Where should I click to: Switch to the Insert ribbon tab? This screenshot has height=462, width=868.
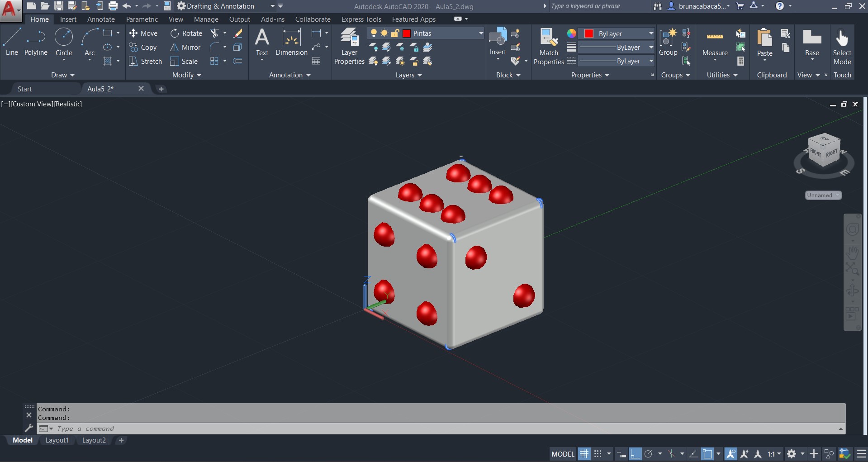(x=68, y=19)
